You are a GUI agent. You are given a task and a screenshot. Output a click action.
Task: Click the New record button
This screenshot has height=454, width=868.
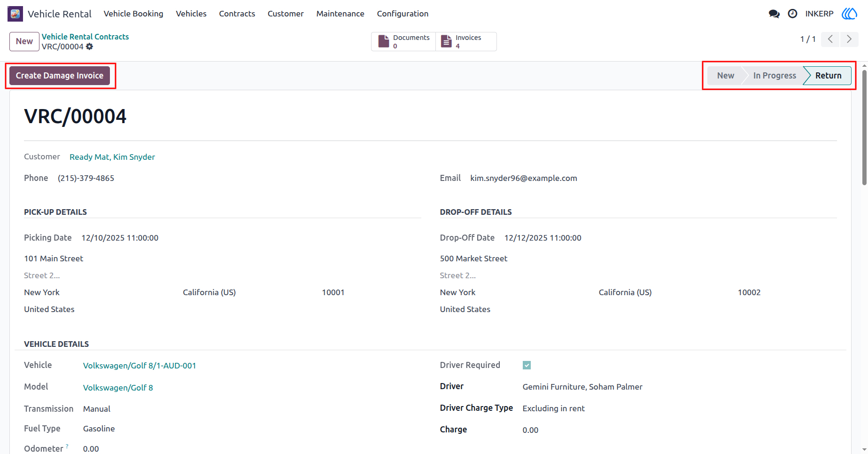pos(24,41)
